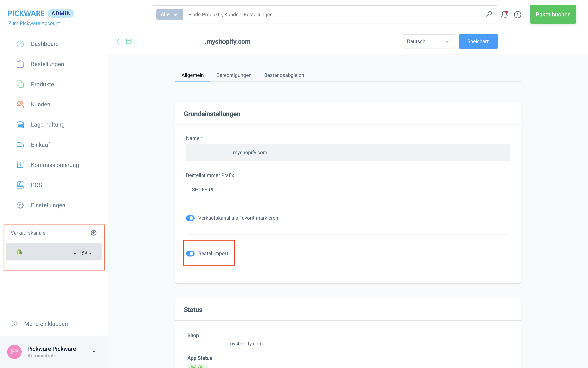The image size is (588, 368).
Task: Expand the Pickware Pickware user menu
Action: pos(94,351)
